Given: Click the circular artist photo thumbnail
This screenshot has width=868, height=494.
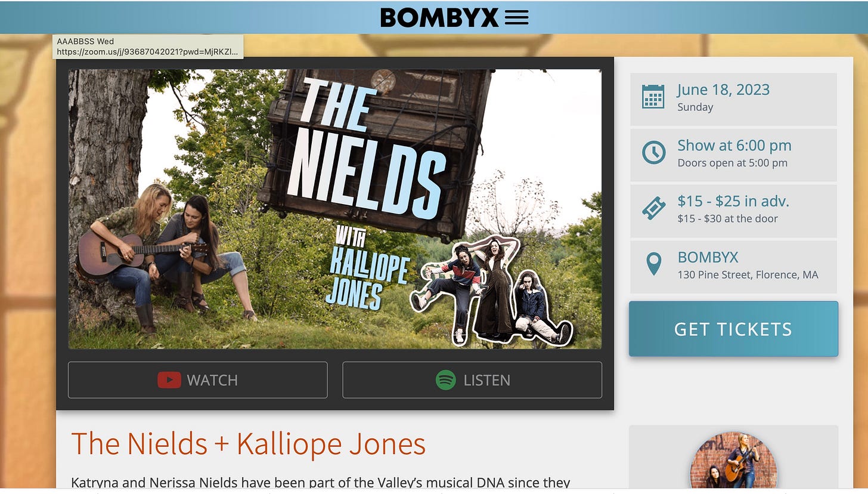Looking at the screenshot, I should 733,460.
